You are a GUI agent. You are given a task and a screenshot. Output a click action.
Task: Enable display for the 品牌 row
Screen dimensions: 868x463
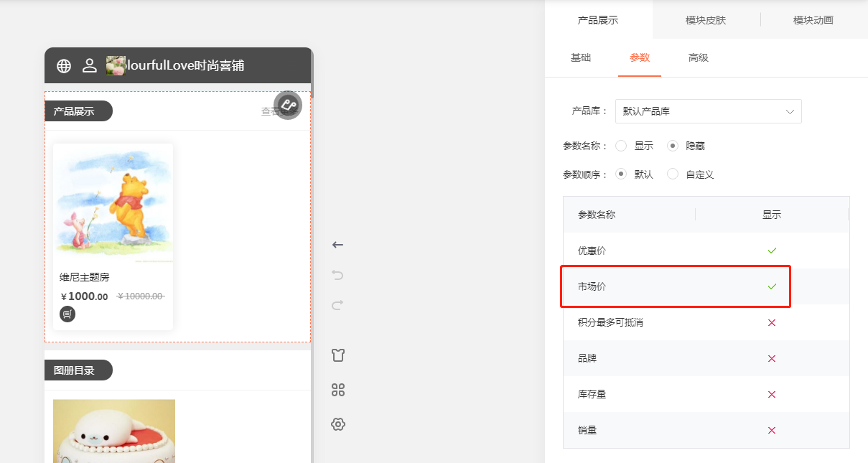[772, 358]
